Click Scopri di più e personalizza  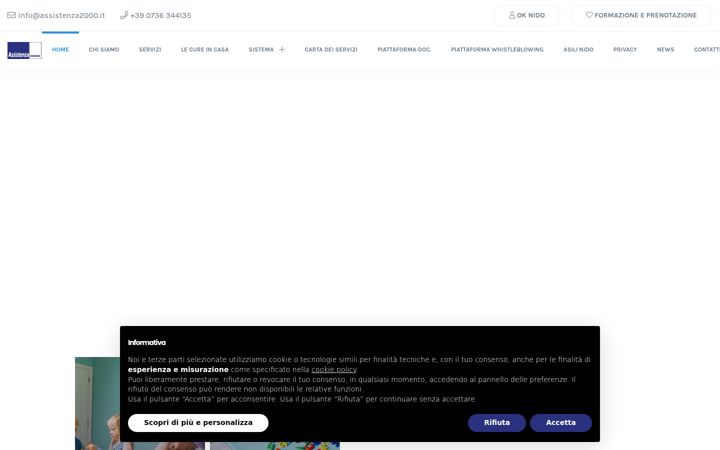point(198,423)
